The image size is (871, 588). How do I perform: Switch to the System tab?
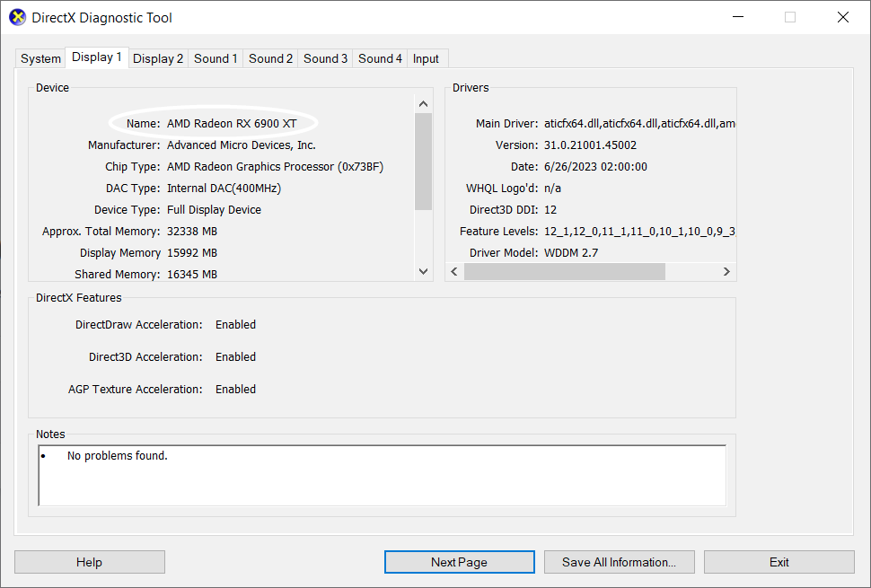tap(40, 58)
